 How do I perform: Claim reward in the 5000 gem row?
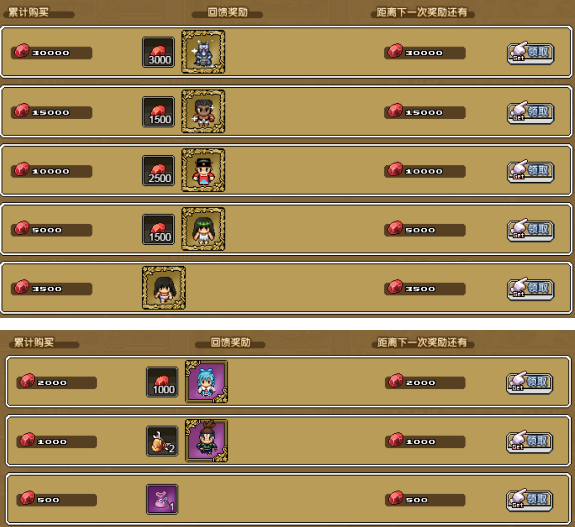point(530,230)
